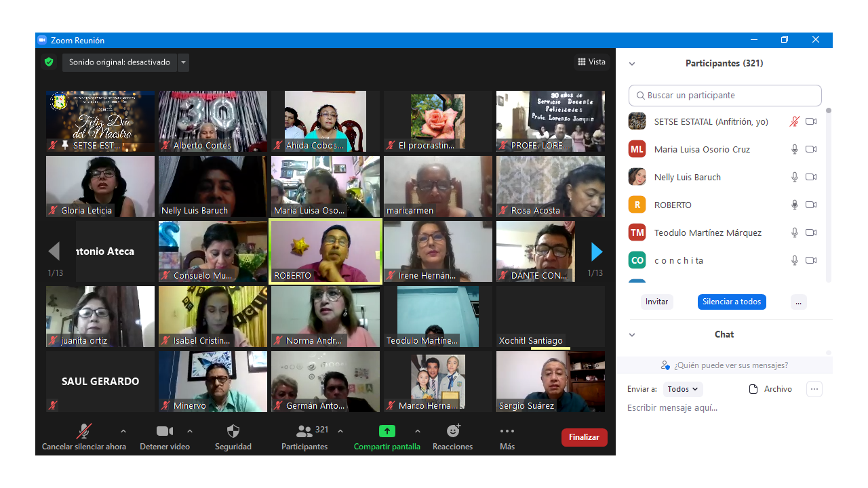
Task: Toggle SETSE ESTATAL camera icon
Action: [811, 122]
